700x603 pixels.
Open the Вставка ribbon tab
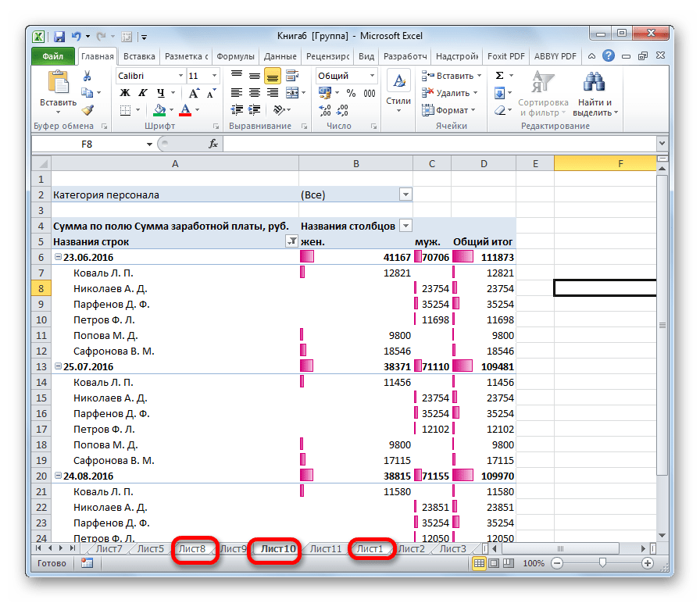[139, 56]
